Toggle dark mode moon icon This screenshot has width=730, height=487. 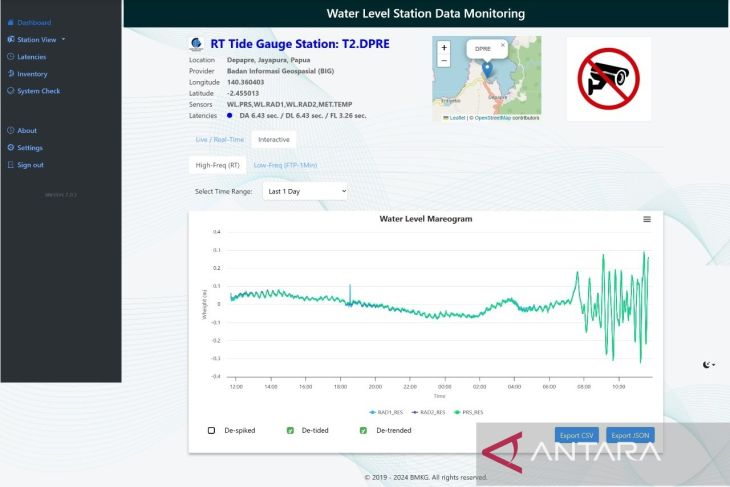(x=707, y=365)
